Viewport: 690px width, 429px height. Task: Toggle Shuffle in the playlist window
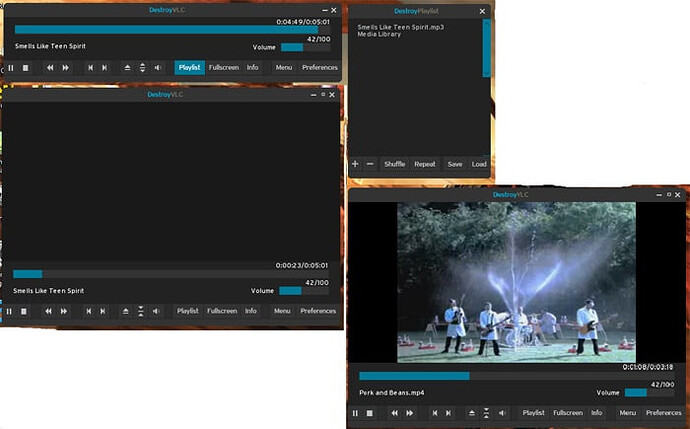[394, 164]
